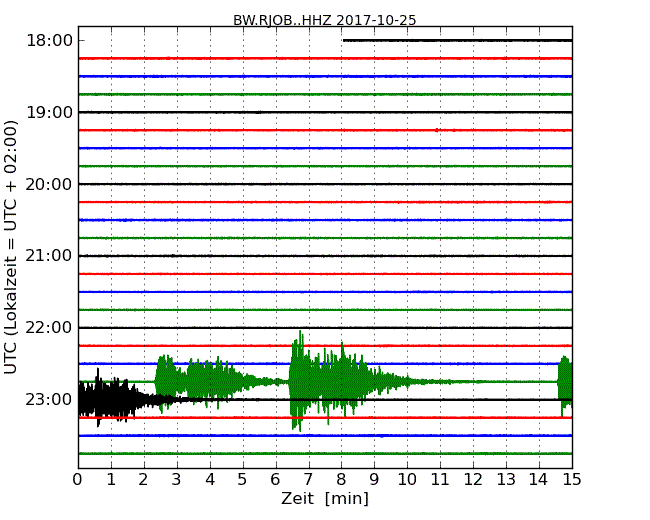Click the x-axis tick label 10
The width and height of the screenshot is (650, 520).
pyautogui.click(x=407, y=480)
